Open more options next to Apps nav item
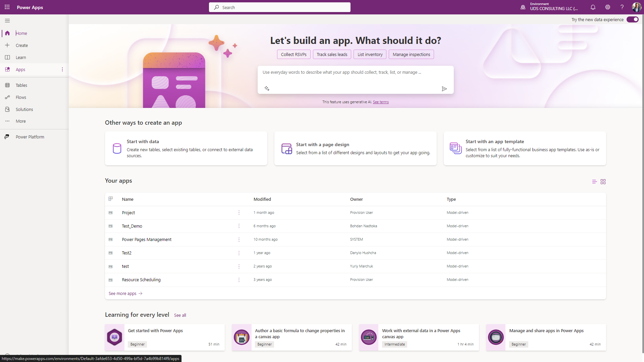Image resolution: width=644 pixels, height=362 pixels. [62, 69]
